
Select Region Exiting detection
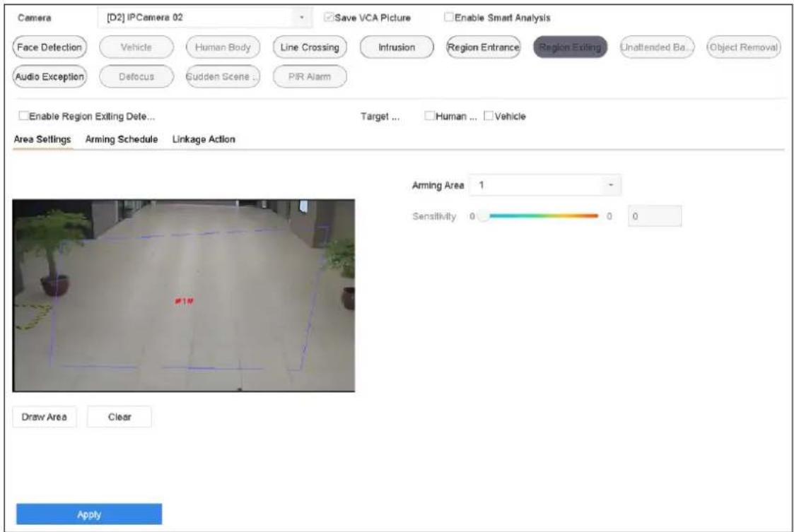click(570, 47)
